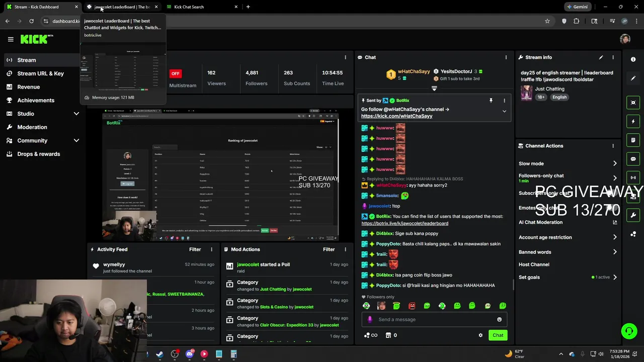This screenshot has height=362, width=644.
Task: Open chat settings gear icon
Action: click(480, 335)
